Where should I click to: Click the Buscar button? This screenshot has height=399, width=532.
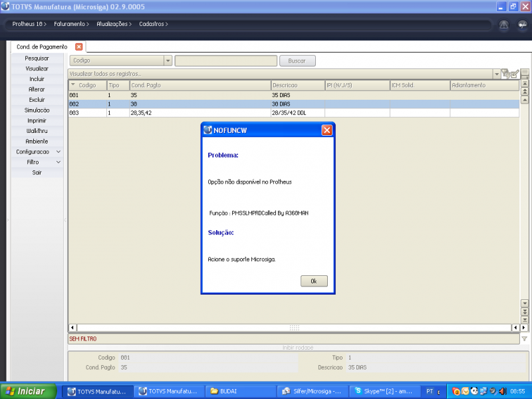pos(297,61)
